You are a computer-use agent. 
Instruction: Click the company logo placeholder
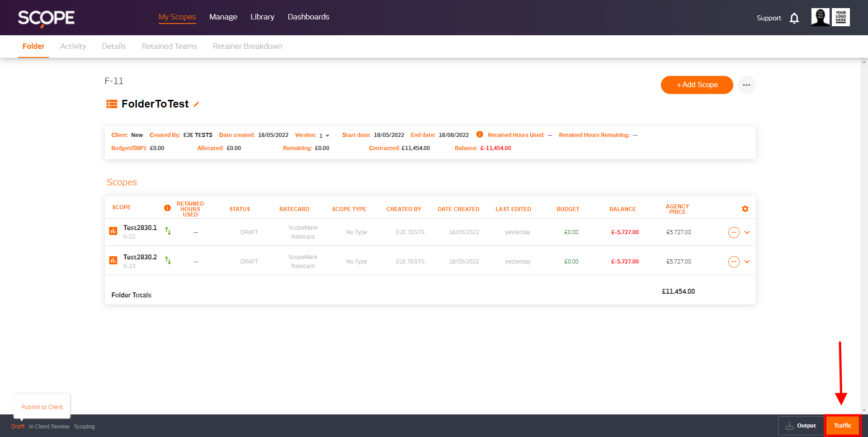(x=841, y=17)
